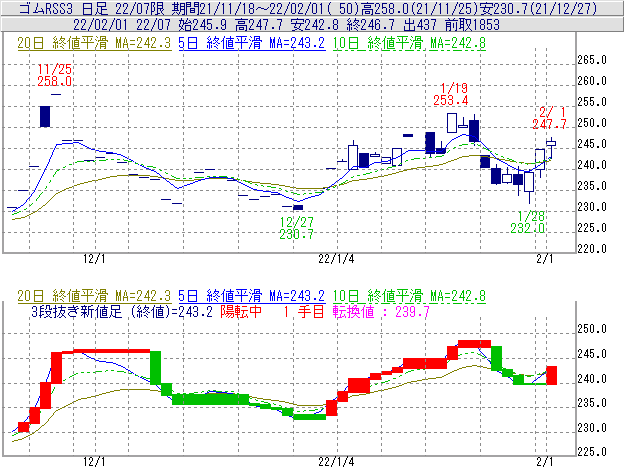Click the 5日 終値平滑 MA=243.2 legend in the upper chart
Screen dimensions: 624x475
(252, 43)
